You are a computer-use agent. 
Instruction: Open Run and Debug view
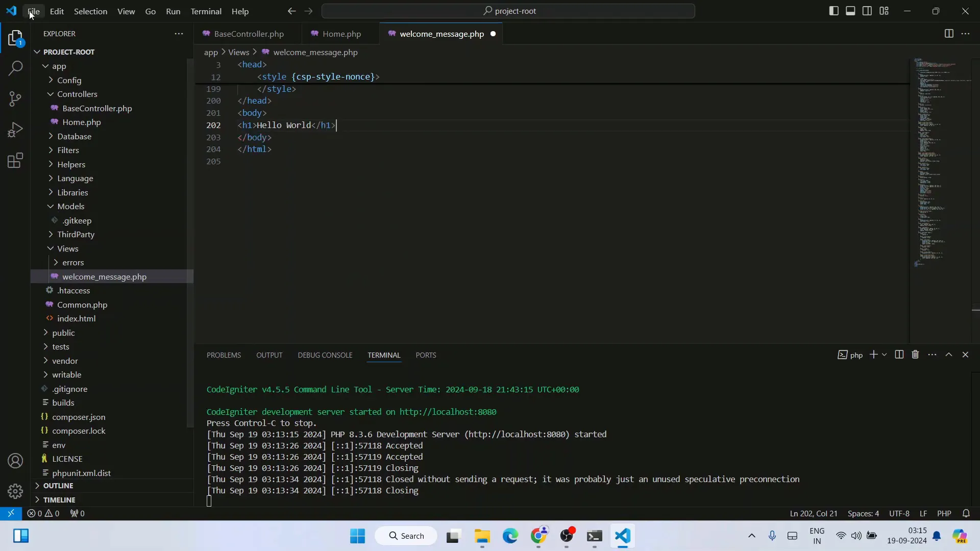click(x=15, y=130)
